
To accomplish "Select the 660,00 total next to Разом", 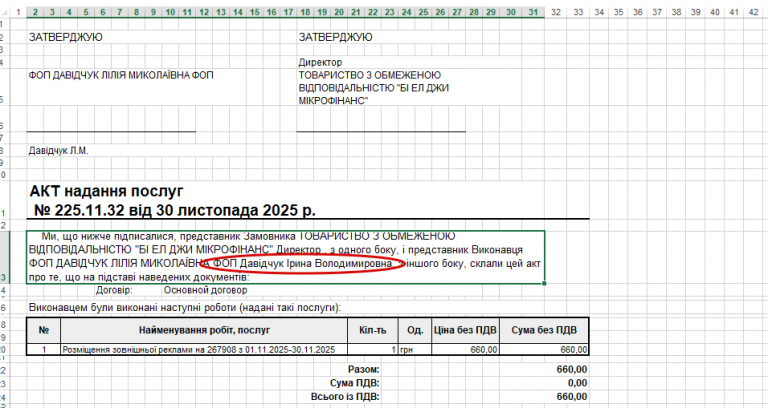I will coord(572,369).
